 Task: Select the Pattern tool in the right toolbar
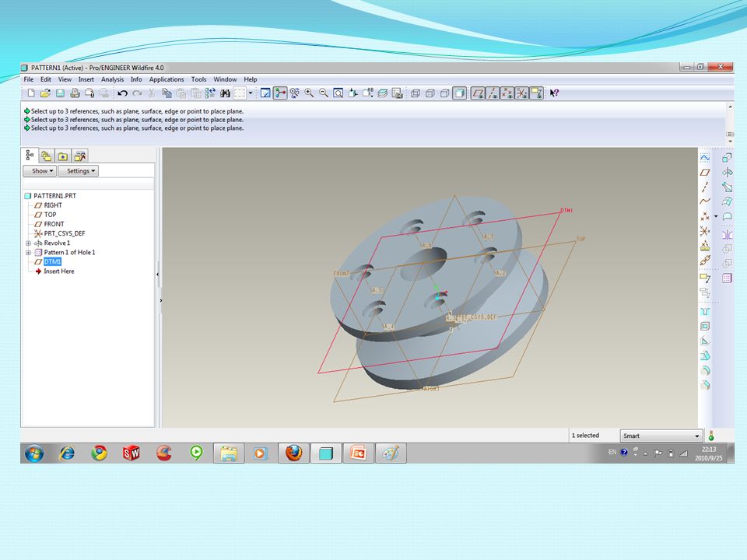tap(727, 278)
